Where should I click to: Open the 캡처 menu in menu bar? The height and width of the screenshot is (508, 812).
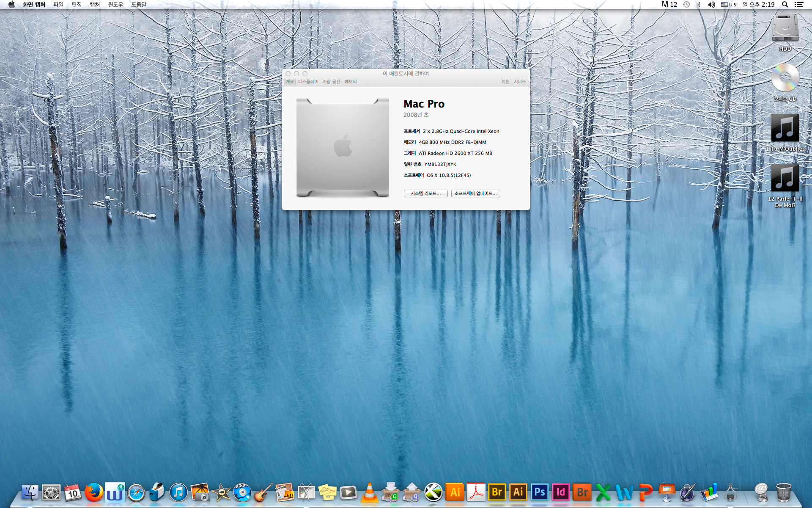tap(95, 4)
